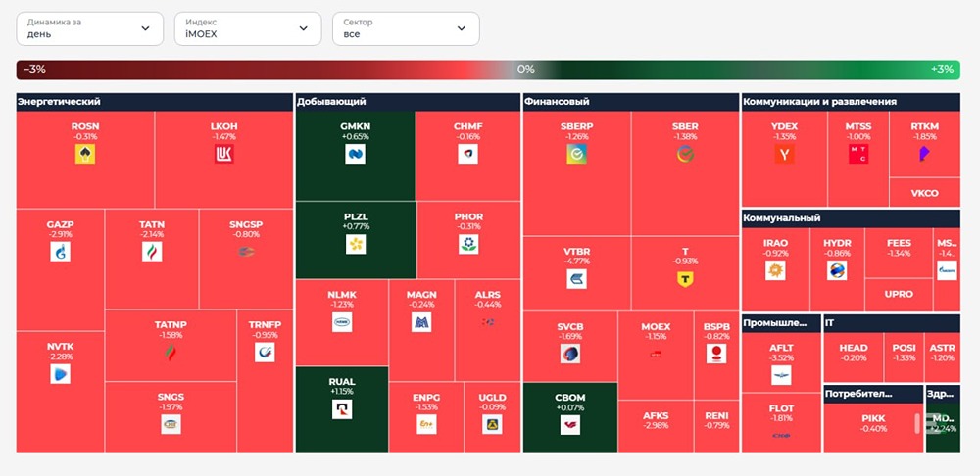
Task: Click the logo under SNGS ticker
Action: click(x=171, y=424)
